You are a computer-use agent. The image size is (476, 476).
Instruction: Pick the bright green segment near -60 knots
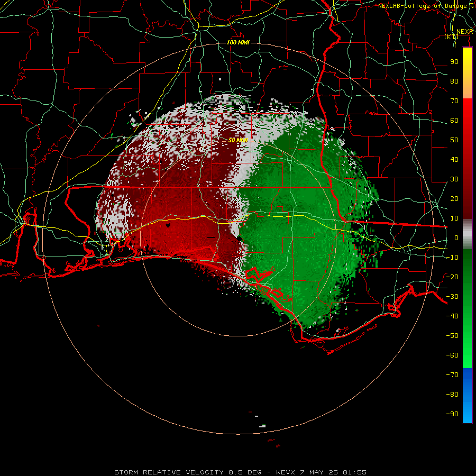pos(467,355)
